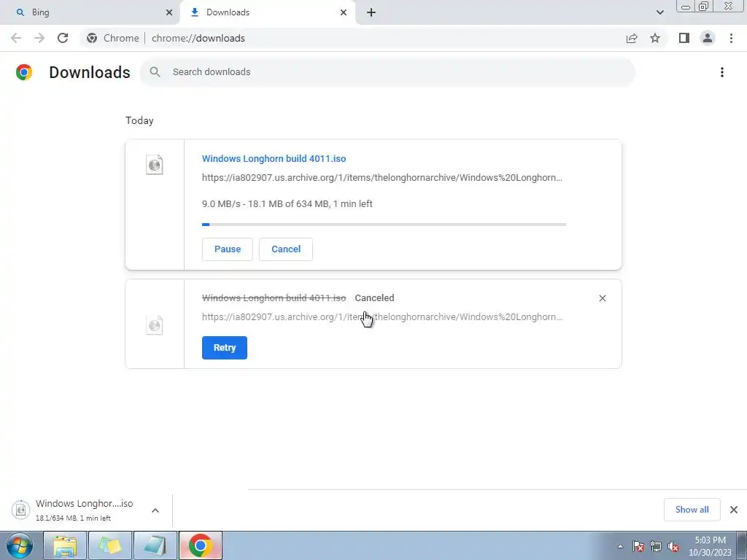747x560 pixels.
Task: Close the Downloads tab
Action: click(344, 13)
